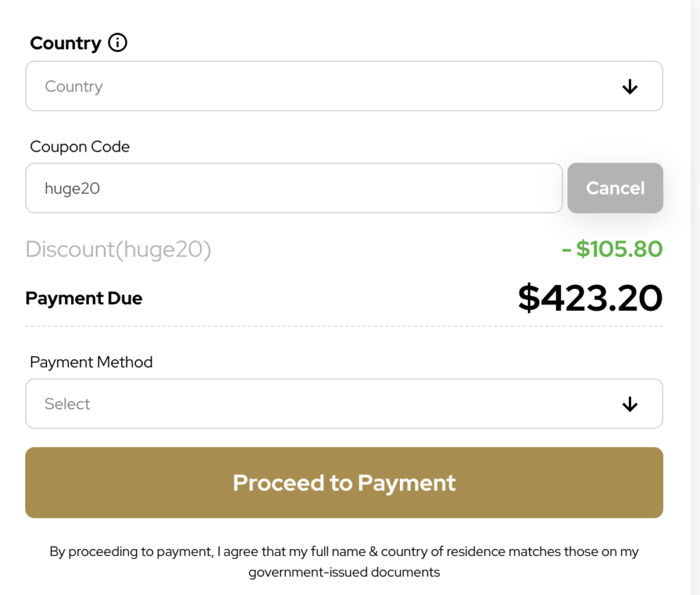
Task: Click the Coupon Code input with huge20
Action: point(293,188)
